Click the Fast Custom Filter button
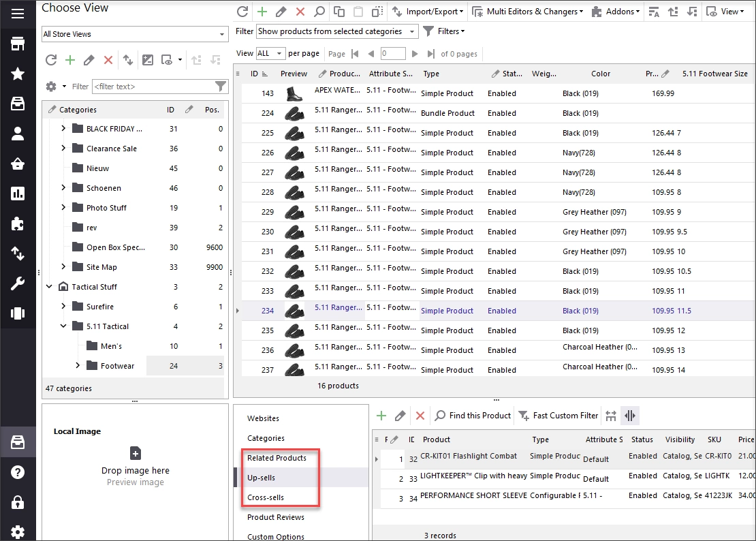Image resolution: width=756 pixels, height=541 pixels. coord(558,416)
